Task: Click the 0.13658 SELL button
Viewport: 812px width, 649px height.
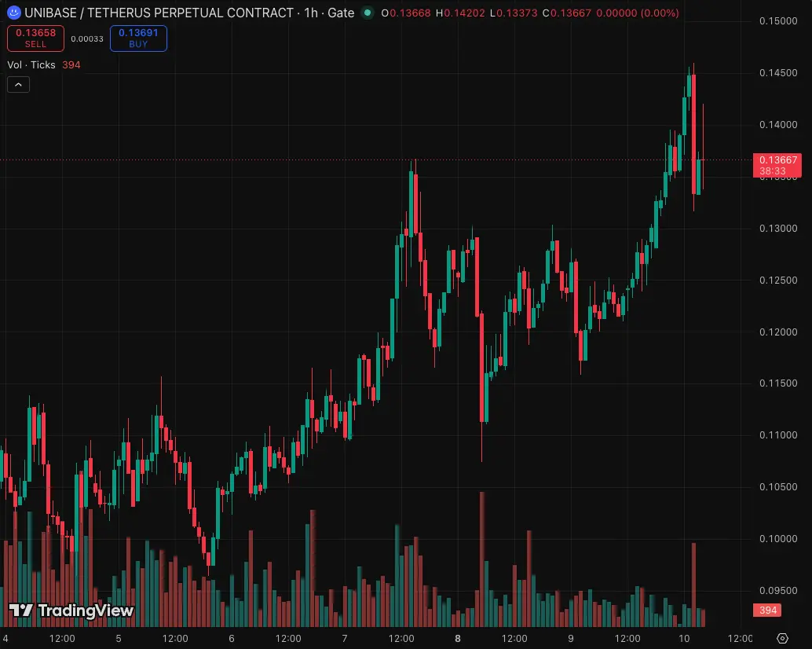Action: point(36,38)
